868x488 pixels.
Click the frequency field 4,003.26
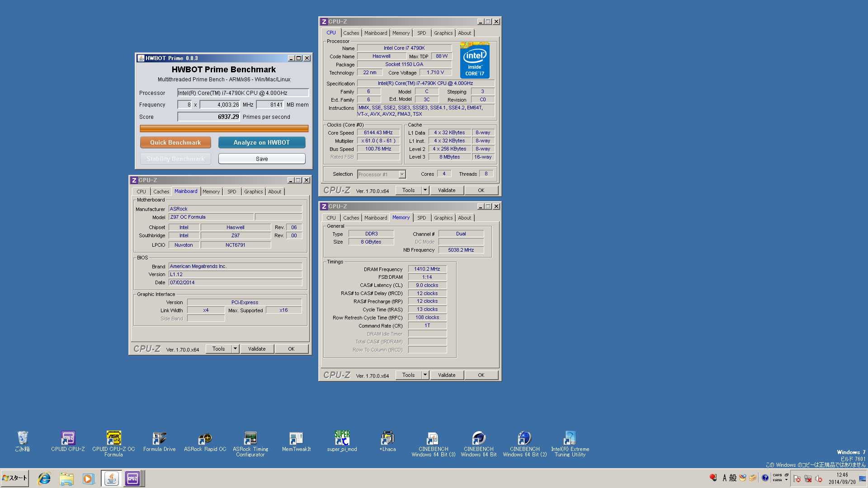coord(220,105)
